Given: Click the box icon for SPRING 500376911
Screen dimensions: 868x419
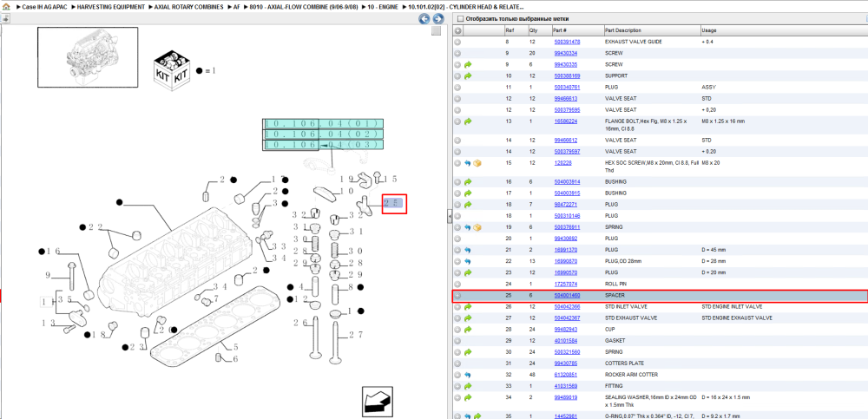Looking at the screenshot, I should (x=477, y=227).
